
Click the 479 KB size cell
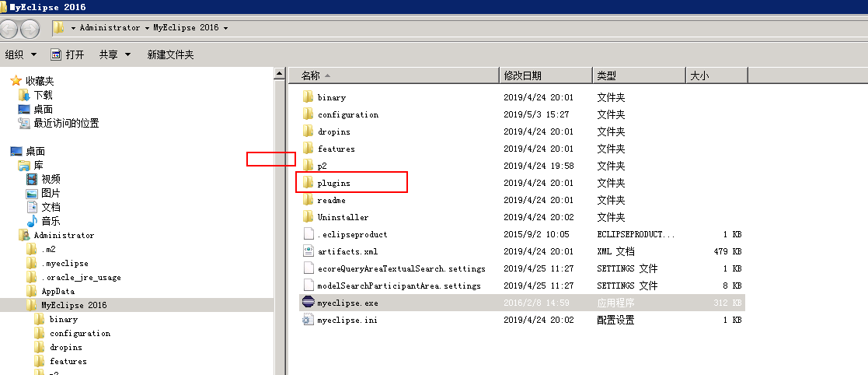tap(727, 251)
